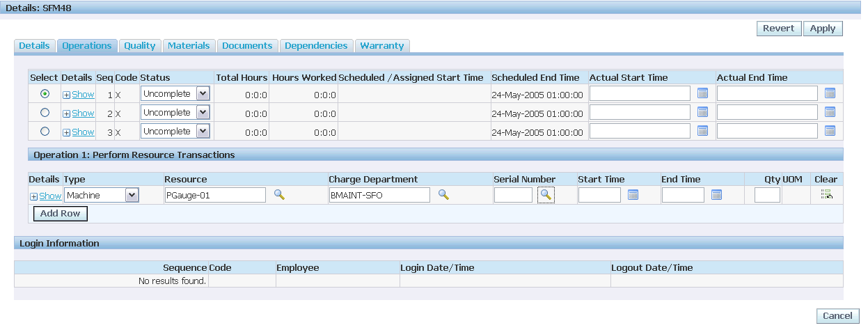The width and height of the screenshot is (868, 330).
Task: Open calendar for operation 3 Actual Start Time
Action: pyautogui.click(x=702, y=131)
